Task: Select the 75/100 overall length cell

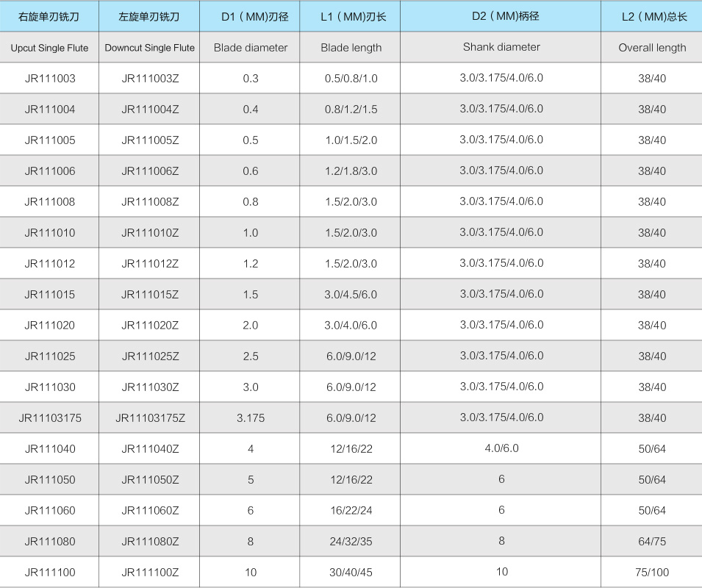Action: pyautogui.click(x=651, y=572)
